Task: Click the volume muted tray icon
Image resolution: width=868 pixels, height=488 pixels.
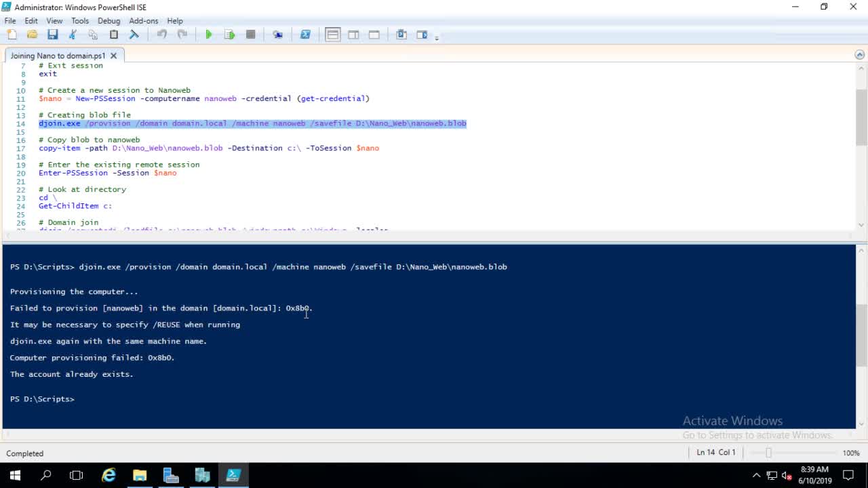Action: (787, 475)
